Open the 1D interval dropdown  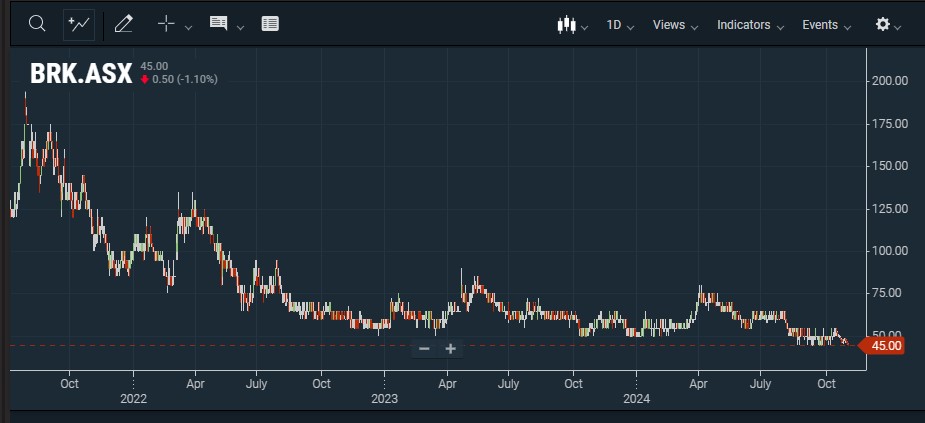click(621, 25)
